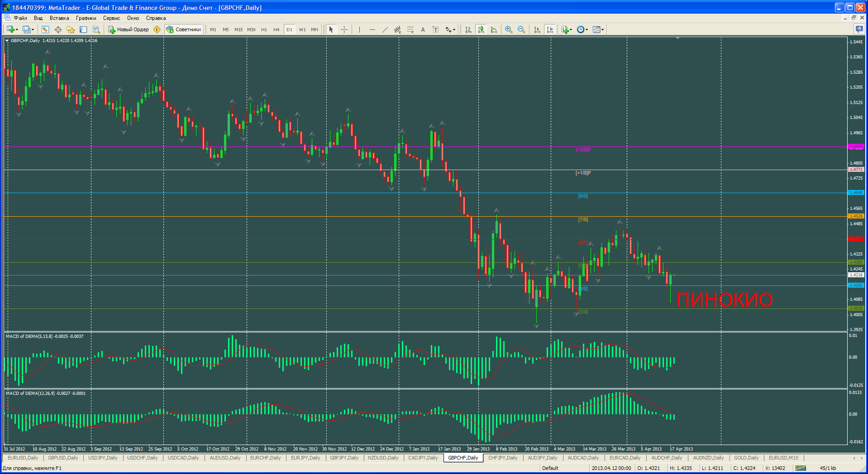Image resolution: width=868 pixels, height=474 pixels.
Task: Switch to the CHFJPY,Daily chart tab
Action: [502, 458]
